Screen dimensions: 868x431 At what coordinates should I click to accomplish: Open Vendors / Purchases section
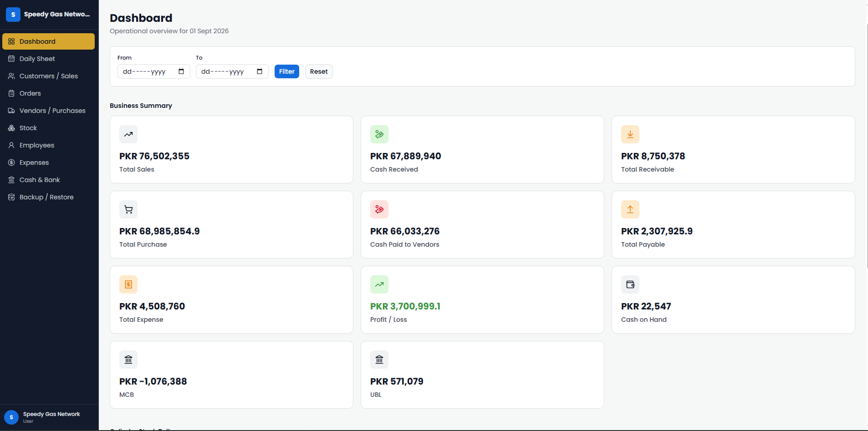pyautogui.click(x=48, y=111)
